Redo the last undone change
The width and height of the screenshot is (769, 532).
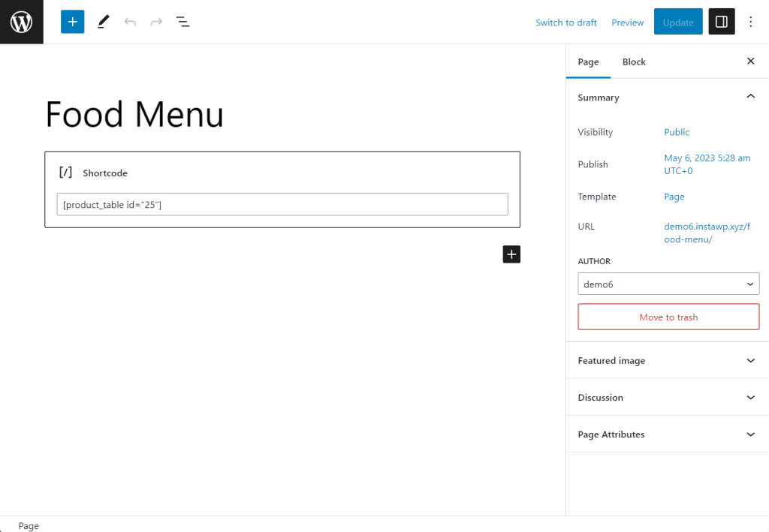[156, 22]
